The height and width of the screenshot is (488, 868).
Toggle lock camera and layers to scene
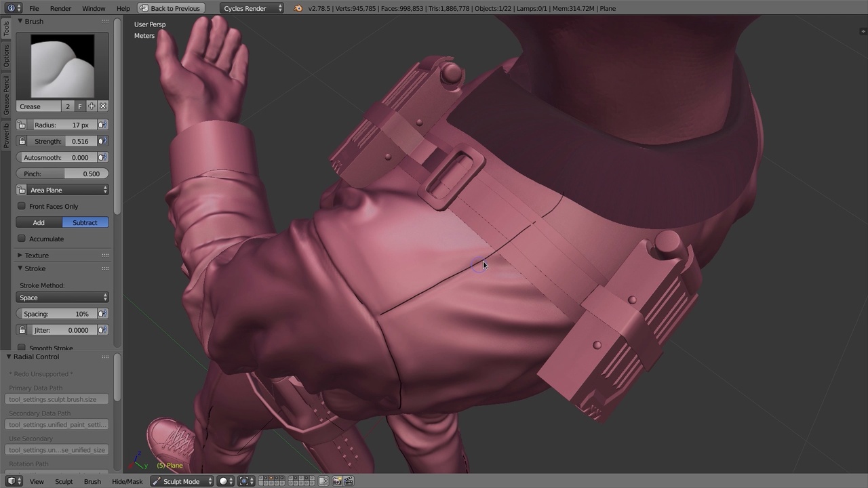point(323,481)
